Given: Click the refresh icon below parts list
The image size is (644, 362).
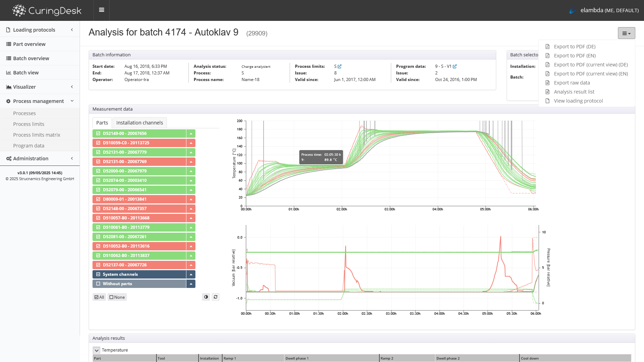Looking at the screenshot, I should (216, 297).
